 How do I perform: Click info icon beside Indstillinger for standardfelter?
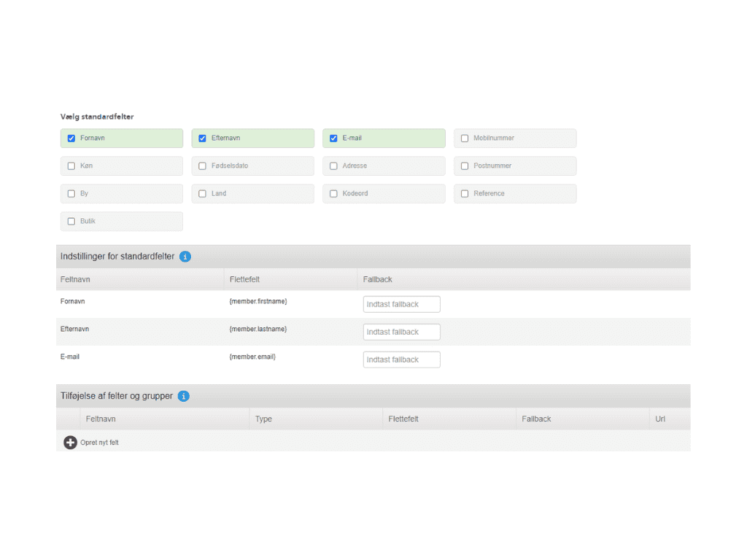[185, 257]
